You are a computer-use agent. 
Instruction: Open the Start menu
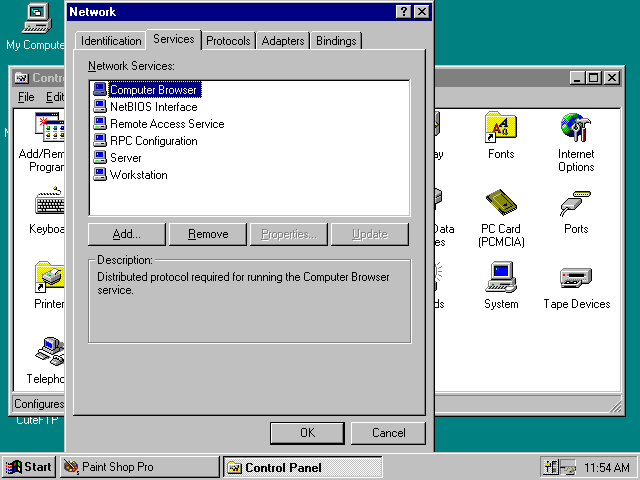(x=29, y=467)
